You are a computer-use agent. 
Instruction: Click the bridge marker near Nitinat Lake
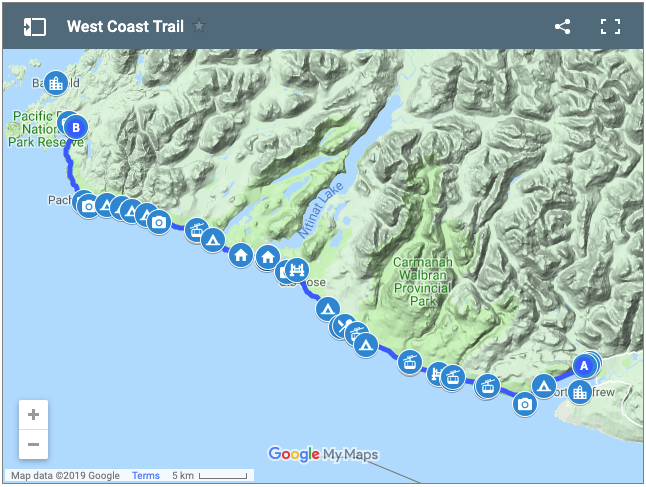[x=296, y=270]
